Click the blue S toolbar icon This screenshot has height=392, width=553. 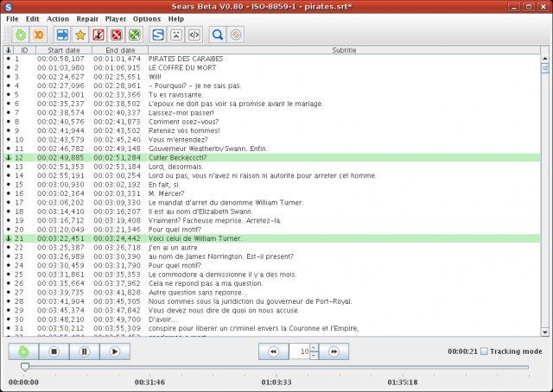tap(158, 35)
